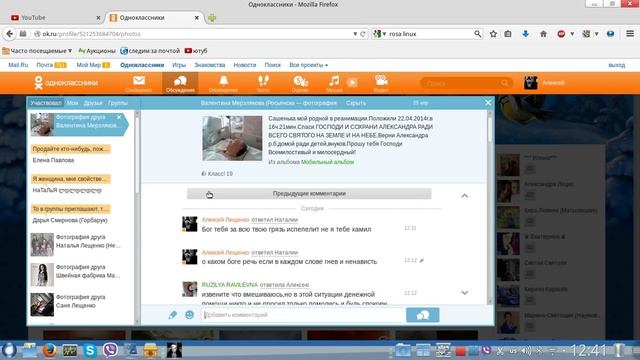Click the search magnifier in rosa linux box
The width and height of the screenshot is (640, 360).
click(478, 34)
